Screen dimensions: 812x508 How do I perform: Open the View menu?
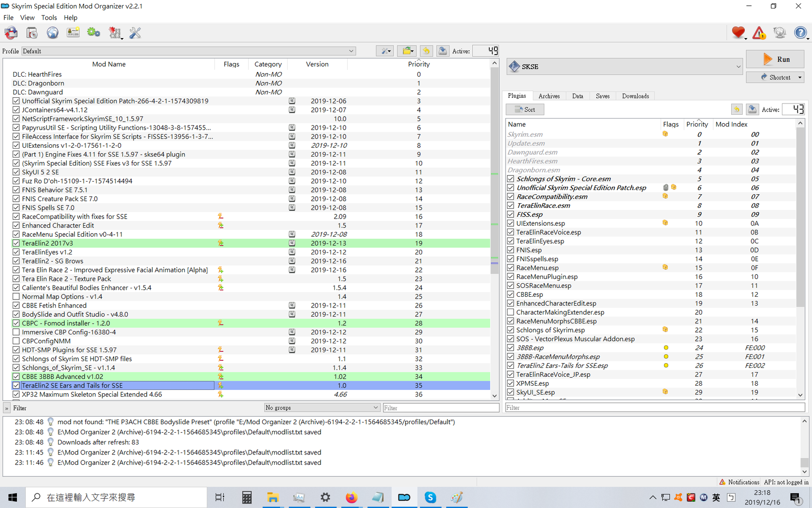27,17
